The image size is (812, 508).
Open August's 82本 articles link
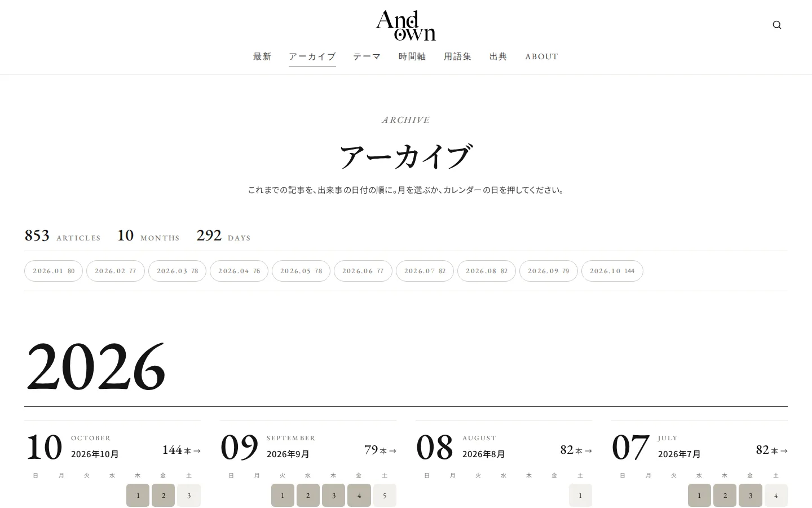click(576, 450)
